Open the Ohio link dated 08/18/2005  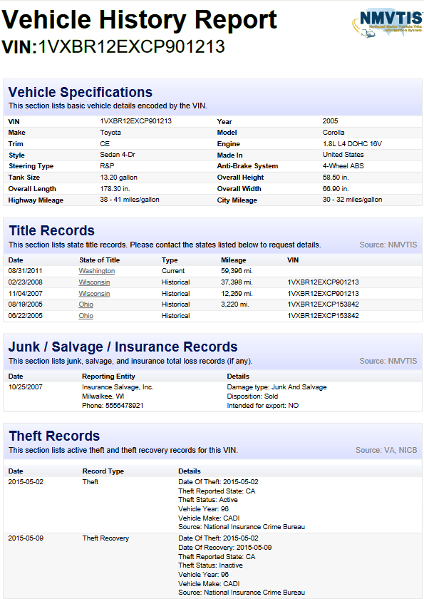(x=86, y=304)
